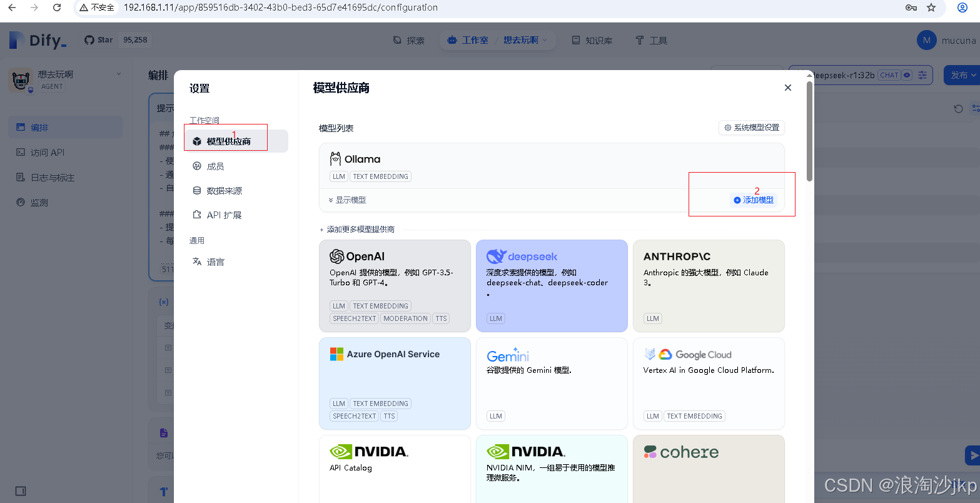The height and width of the screenshot is (503, 980).
Task: Open the mucuna account avatar
Action: 926,40
